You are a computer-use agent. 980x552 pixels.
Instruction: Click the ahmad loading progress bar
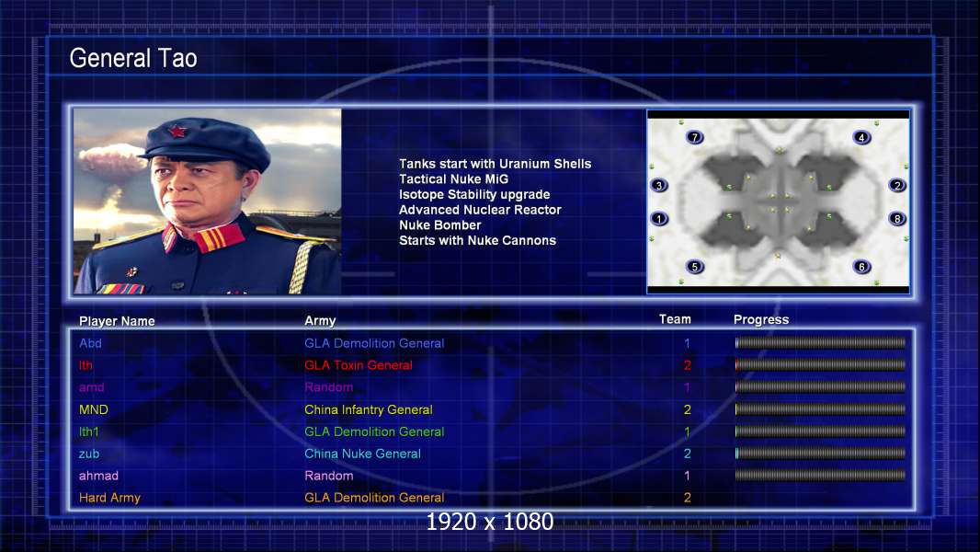click(820, 475)
